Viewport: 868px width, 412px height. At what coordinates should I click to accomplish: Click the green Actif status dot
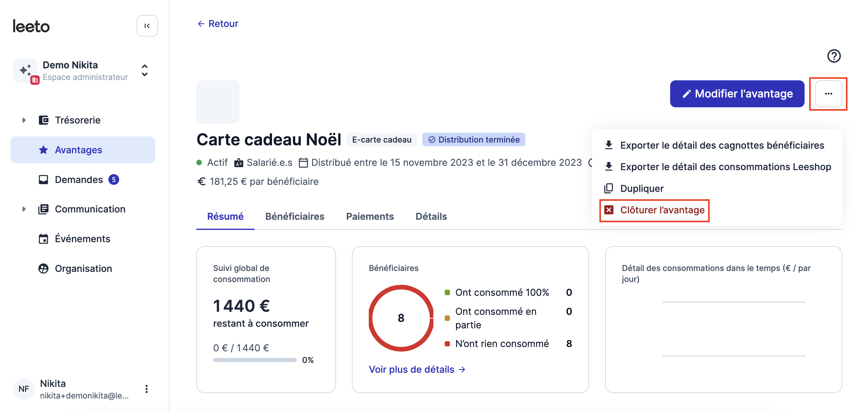[199, 162]
